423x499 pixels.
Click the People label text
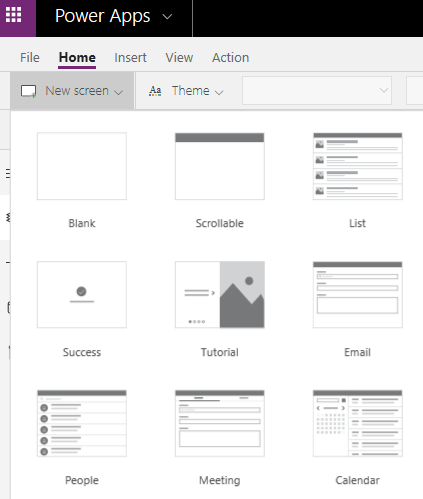tap(82, 480)
